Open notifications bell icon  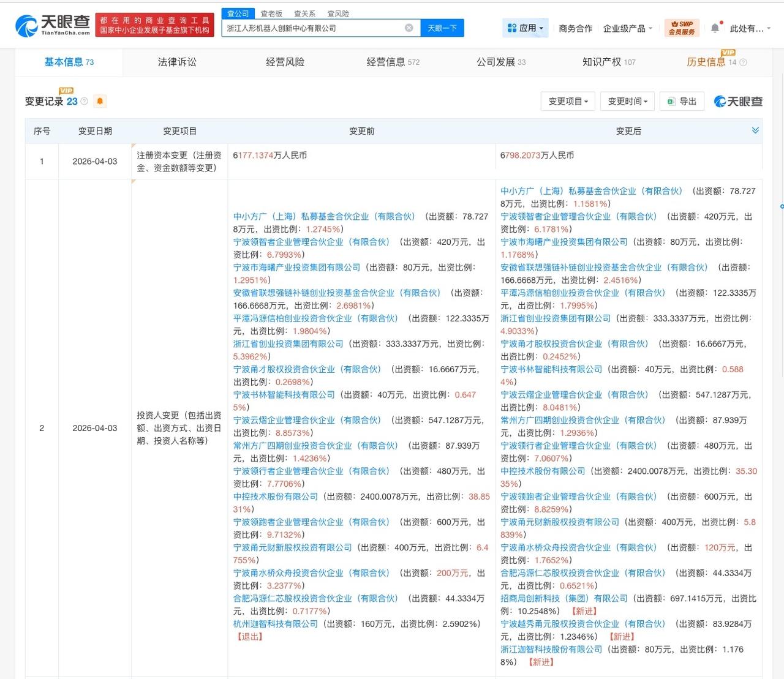715,28
